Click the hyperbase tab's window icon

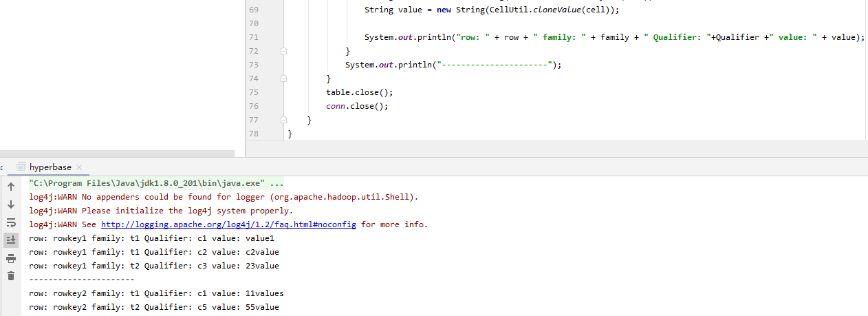pos(21,167)
